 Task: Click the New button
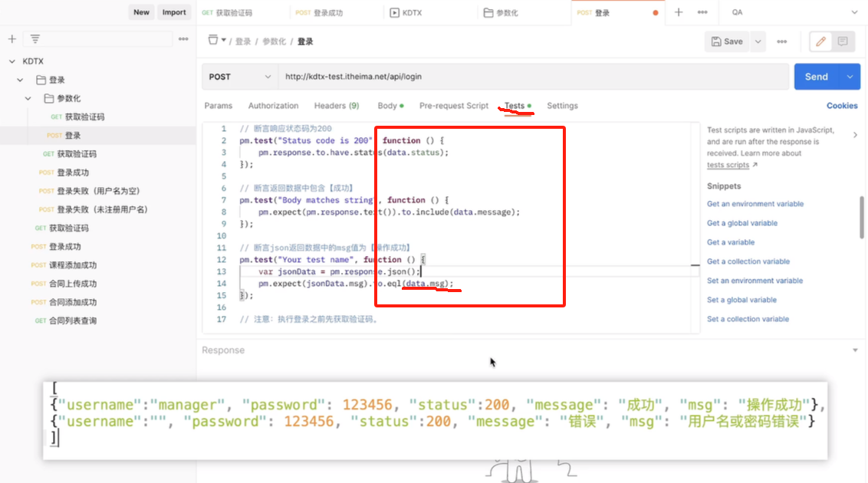click(x=141, y=12)
